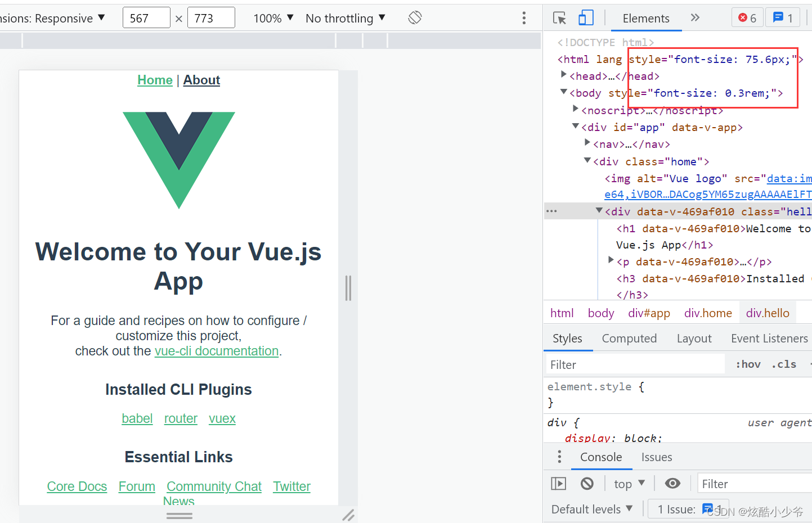Open the top context dropdown

[x=629, y=484]
